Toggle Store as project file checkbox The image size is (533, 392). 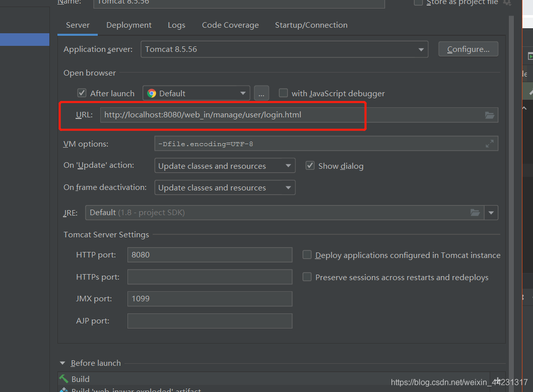418,3
